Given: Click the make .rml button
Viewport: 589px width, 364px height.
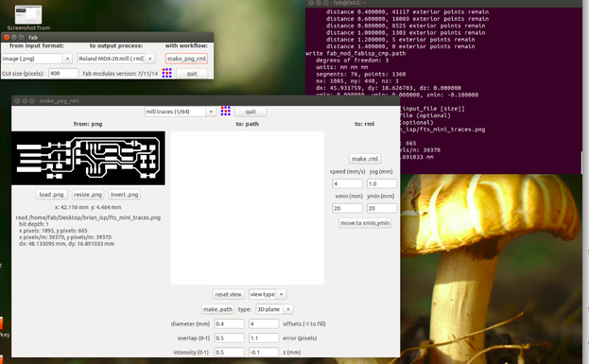Looking at the screenshot, I should coord(365,159).
